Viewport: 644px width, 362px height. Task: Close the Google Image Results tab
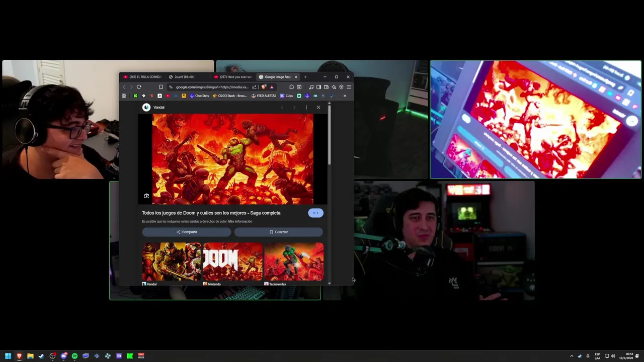pyautogui.click(x=296, y=77)
